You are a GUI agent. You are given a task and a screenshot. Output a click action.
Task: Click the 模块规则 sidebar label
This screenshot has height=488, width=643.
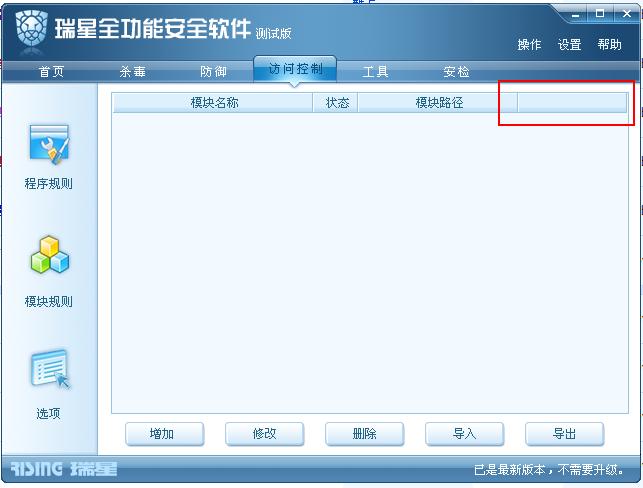click(49, 301)
